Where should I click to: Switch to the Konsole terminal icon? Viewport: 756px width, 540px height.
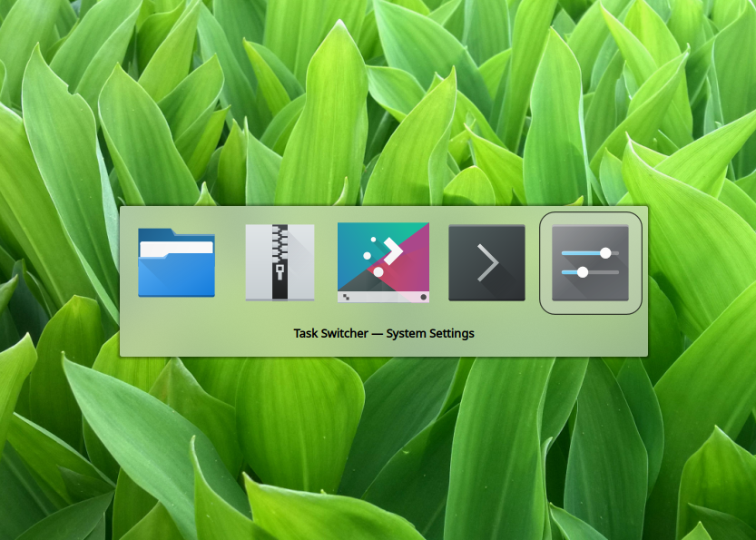pos(487,263)
